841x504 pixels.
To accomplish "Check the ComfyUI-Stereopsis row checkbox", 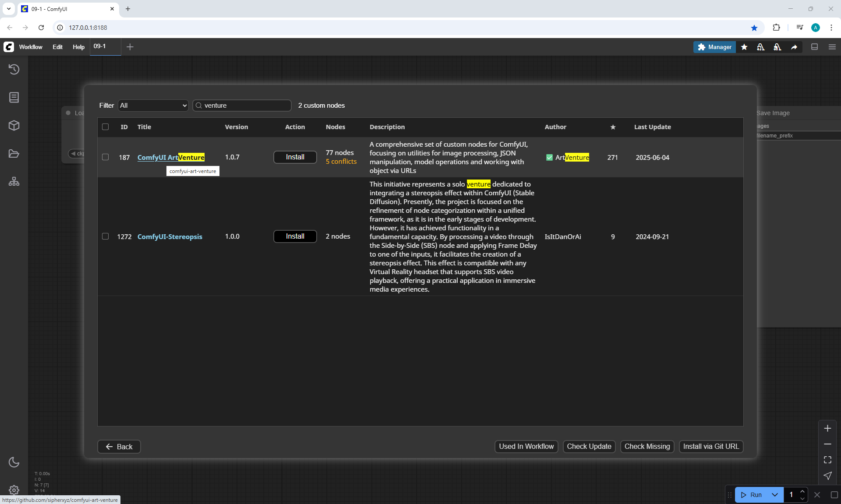I will [x=106, y=236].
